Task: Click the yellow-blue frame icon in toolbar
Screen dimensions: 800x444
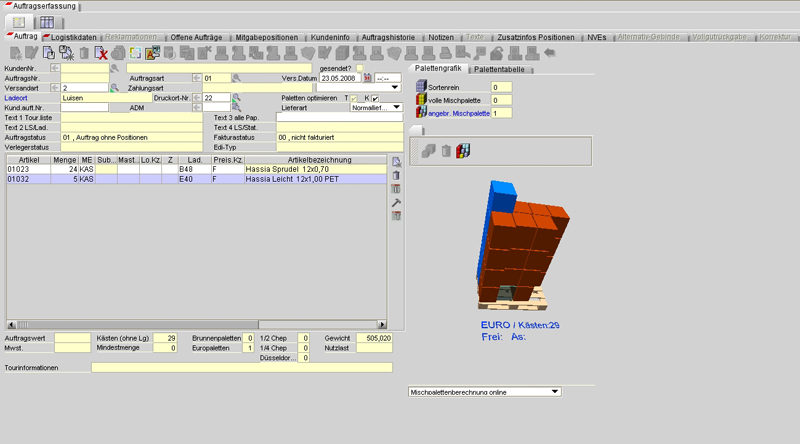Action: pyautogui.click(x=136, y=53)
